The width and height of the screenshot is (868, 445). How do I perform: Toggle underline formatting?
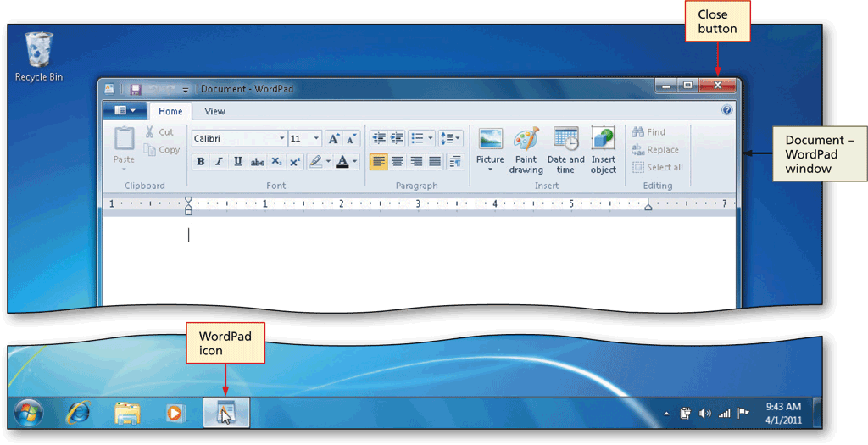[238, 161]
